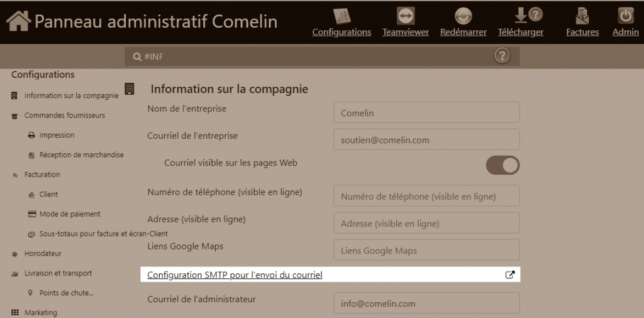Click the truck icon for Livraison et transport
Screen dimensions: 644x318
tap(15, 273)
